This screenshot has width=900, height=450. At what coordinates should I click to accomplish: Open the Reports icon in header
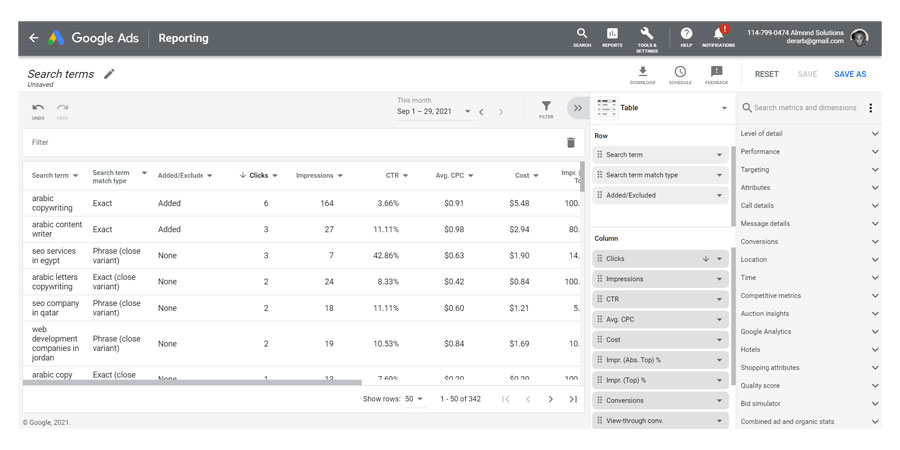[612, 37]
